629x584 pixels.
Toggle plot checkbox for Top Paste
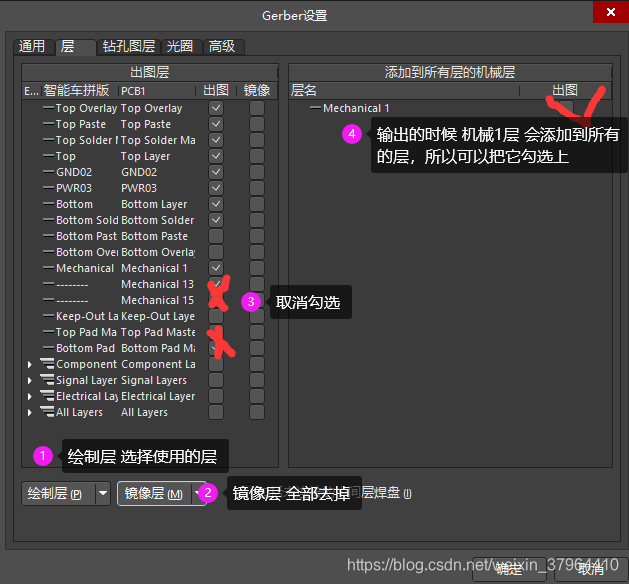pyautogui.click(x=216, y=124)
